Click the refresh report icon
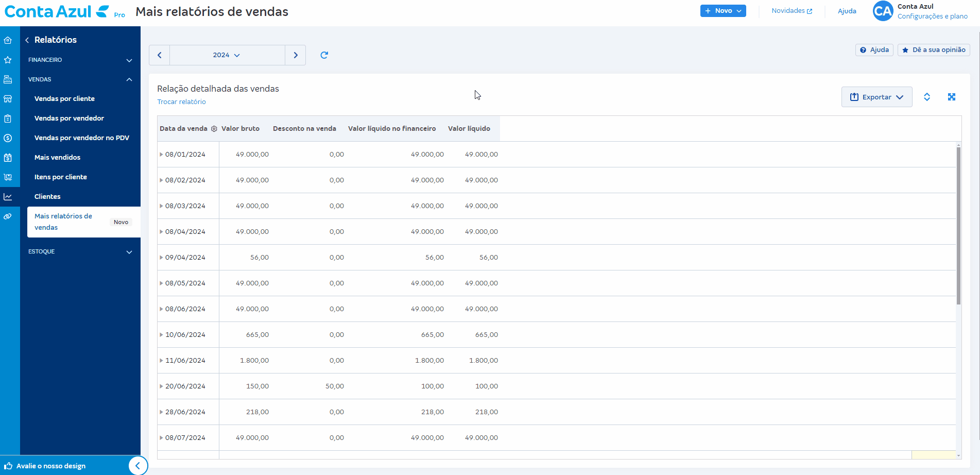980x475 pixels. point(324,55)
